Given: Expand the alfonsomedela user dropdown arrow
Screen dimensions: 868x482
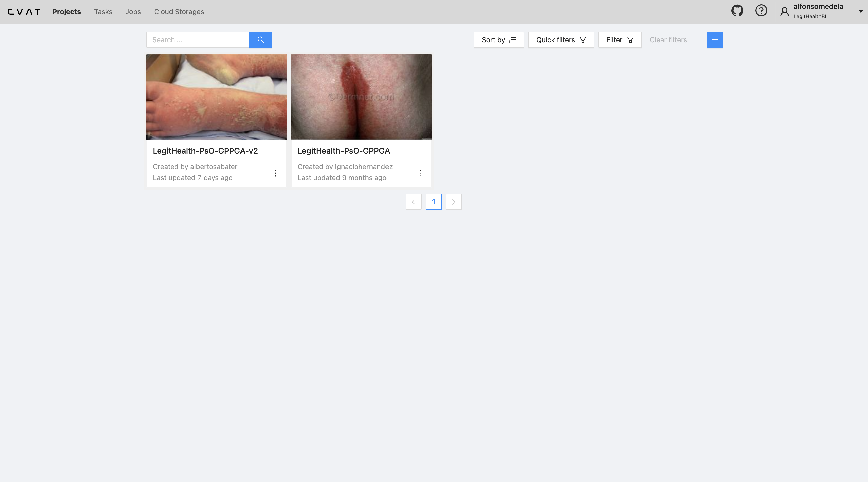Looking at the screenshot, I should tap(861, 12).
